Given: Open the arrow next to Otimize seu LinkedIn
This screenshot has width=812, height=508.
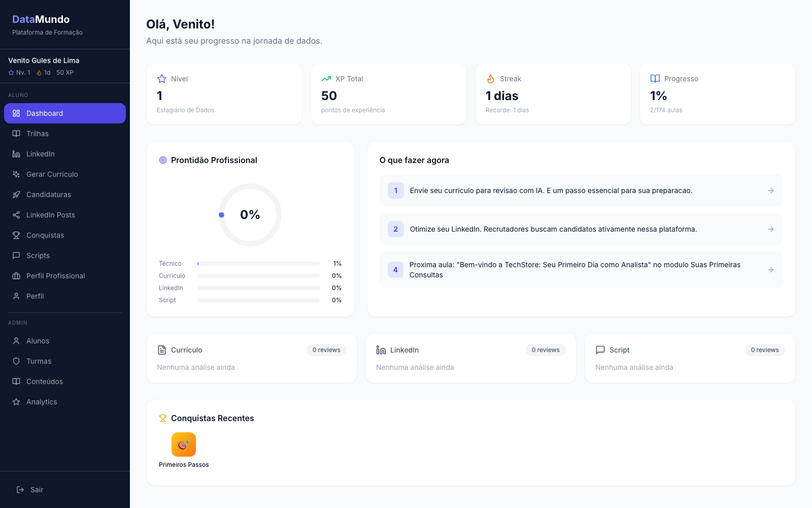Looking at the screenshot, I should click(x=771, y=229).
